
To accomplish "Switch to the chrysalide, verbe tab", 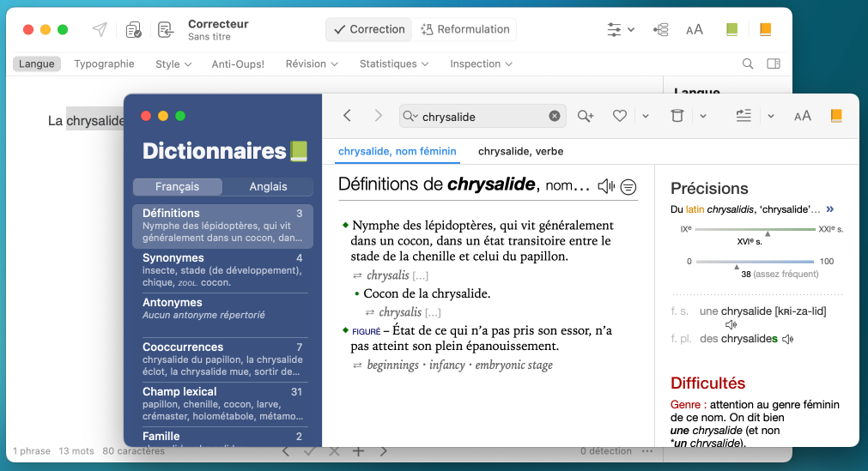I will click(x=520, y=152).
